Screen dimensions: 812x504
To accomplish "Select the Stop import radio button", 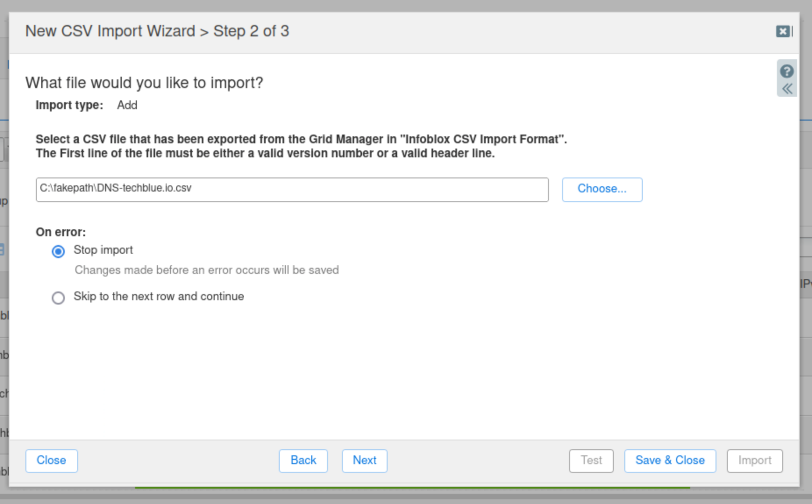I will pos(58,252).
